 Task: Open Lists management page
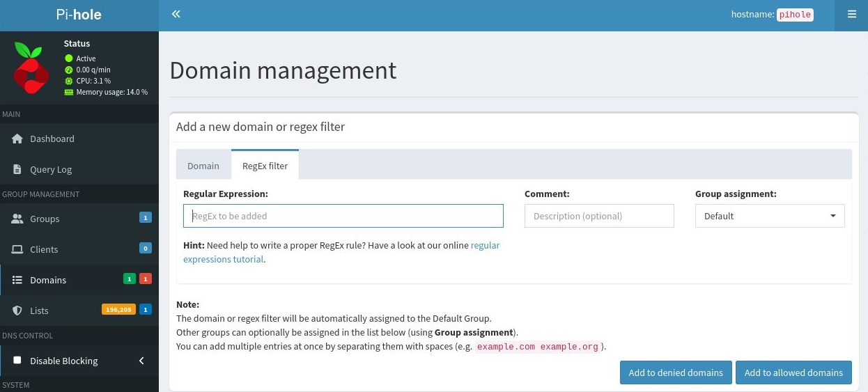79,311
